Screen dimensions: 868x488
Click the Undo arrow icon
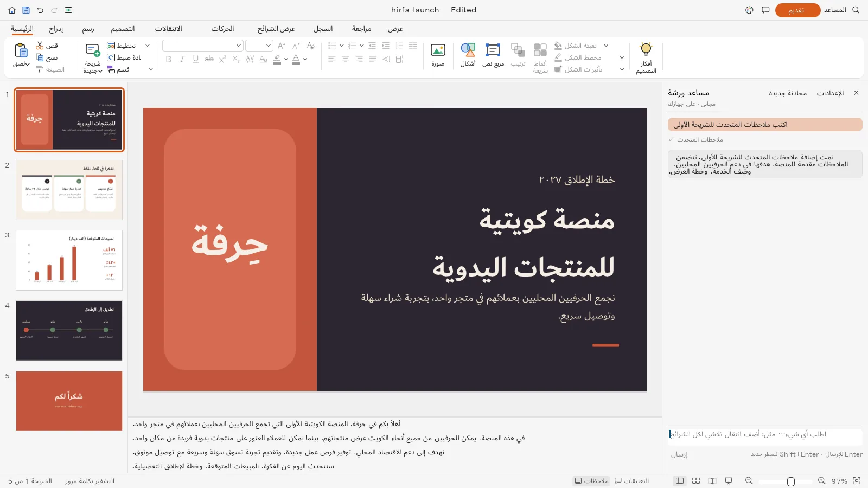click(x=40, y=10)
